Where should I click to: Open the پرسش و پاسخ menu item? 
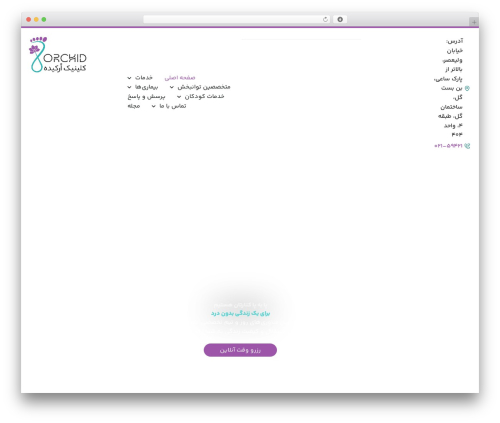click(146, 97)
